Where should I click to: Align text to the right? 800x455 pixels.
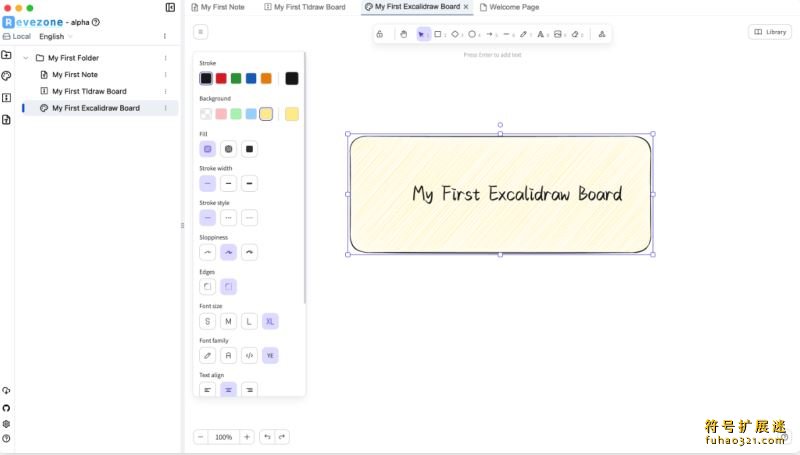[249, 390]
